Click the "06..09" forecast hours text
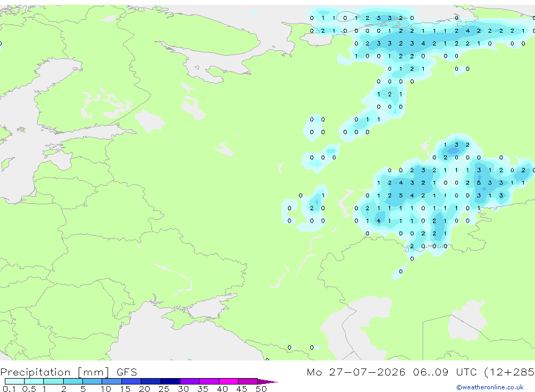The height and width of the screenshot is (392, 535). click(x=431, y=372)
